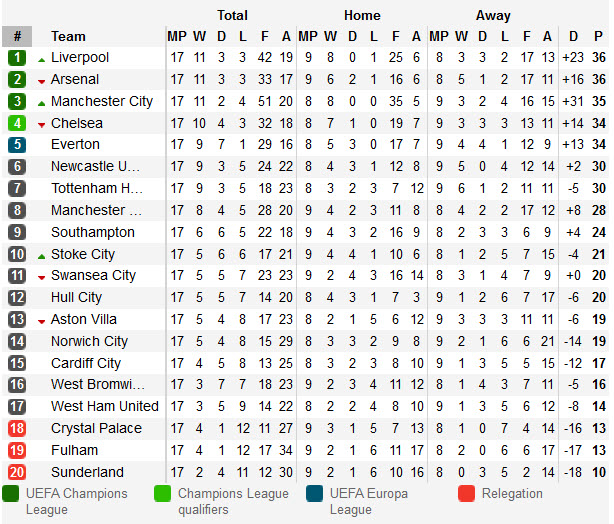
Task: Click the red Relegation legend swatch
Action: (x=466, y=494)
